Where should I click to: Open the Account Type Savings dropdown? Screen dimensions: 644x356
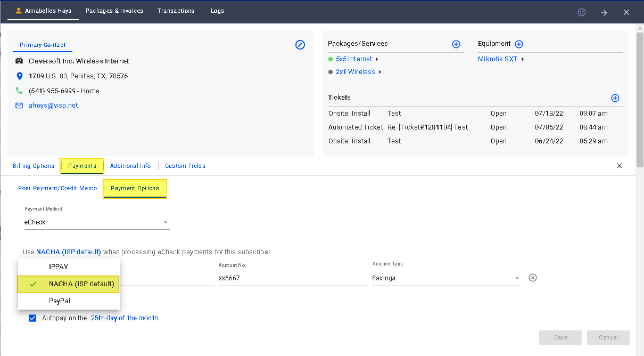coord(447,278)
